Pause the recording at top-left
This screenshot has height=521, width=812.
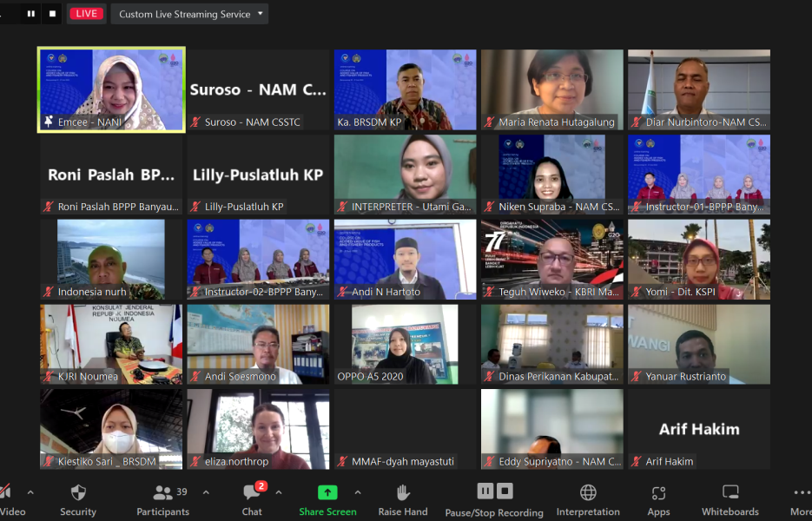point(31,14)
